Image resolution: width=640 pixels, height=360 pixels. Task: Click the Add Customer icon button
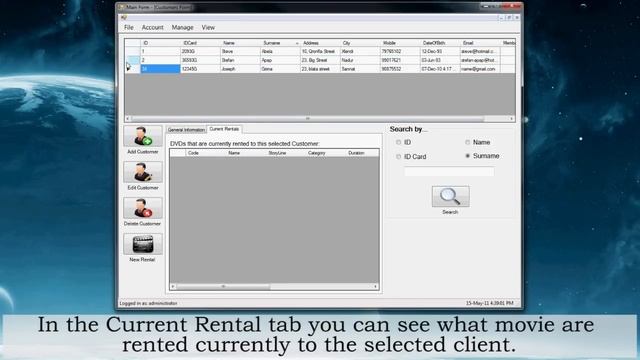coord(142,136)
